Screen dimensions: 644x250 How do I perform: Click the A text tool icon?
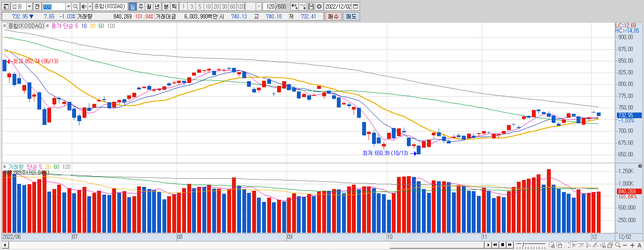click(x=640, y=245)
